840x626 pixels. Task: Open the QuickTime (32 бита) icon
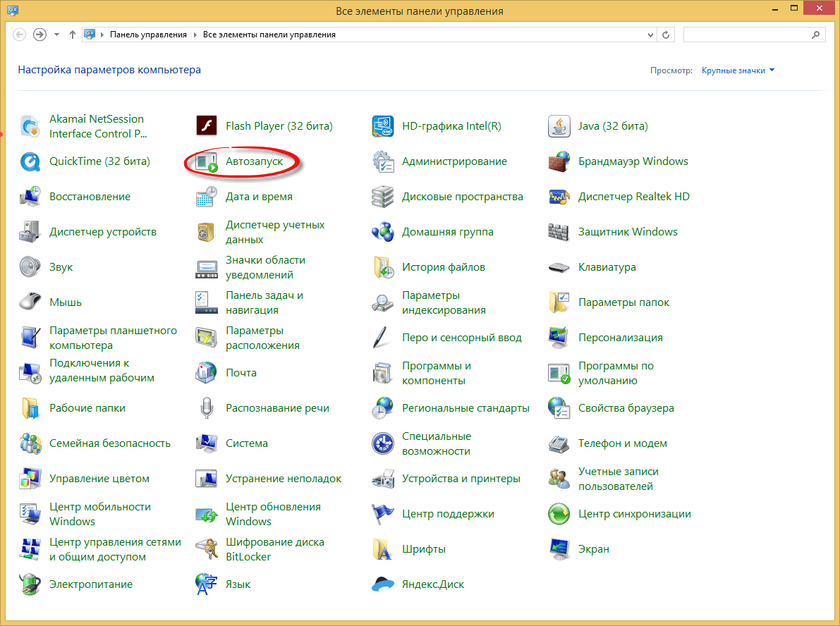[30, 162]
